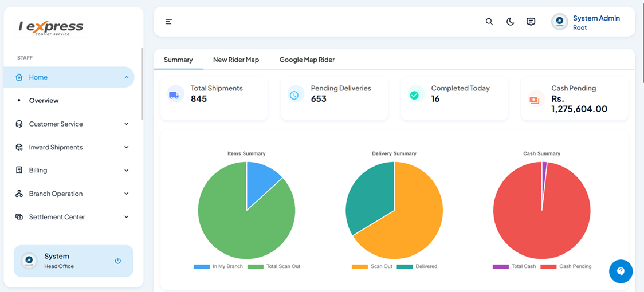Click the power icon beside Head Office
This screenshot has height=292, width=644.
tap(118, 261)
